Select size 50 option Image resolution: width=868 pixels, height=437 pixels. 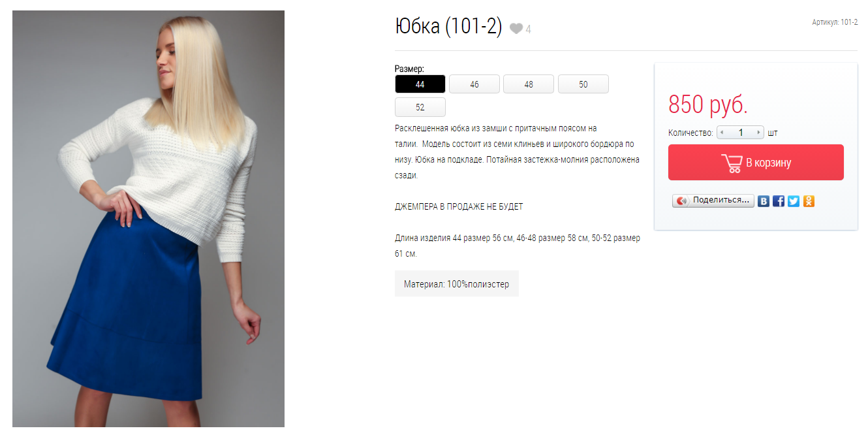tap(583, 84)
